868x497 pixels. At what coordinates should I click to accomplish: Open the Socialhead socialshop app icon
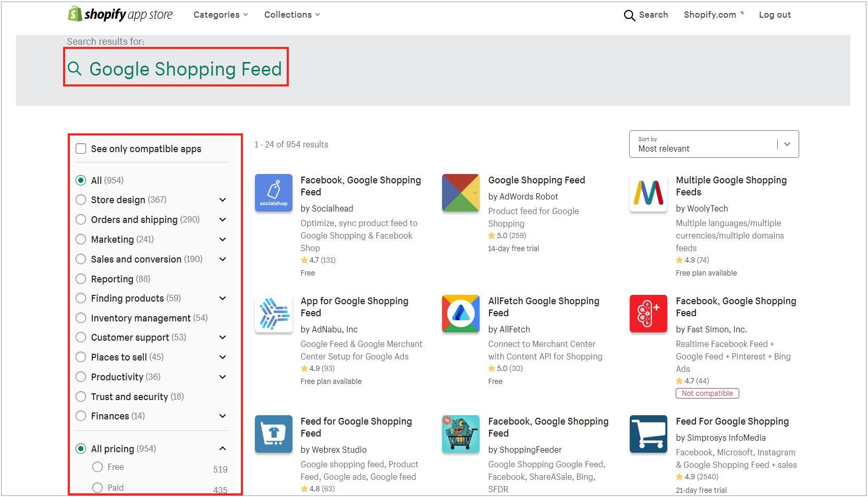[274, 193]
